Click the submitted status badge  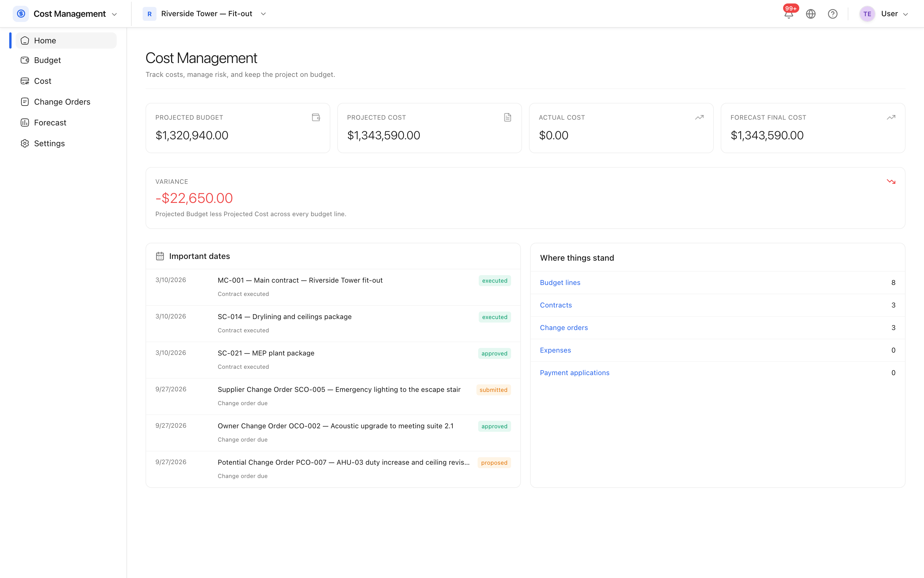click(493, 390)
